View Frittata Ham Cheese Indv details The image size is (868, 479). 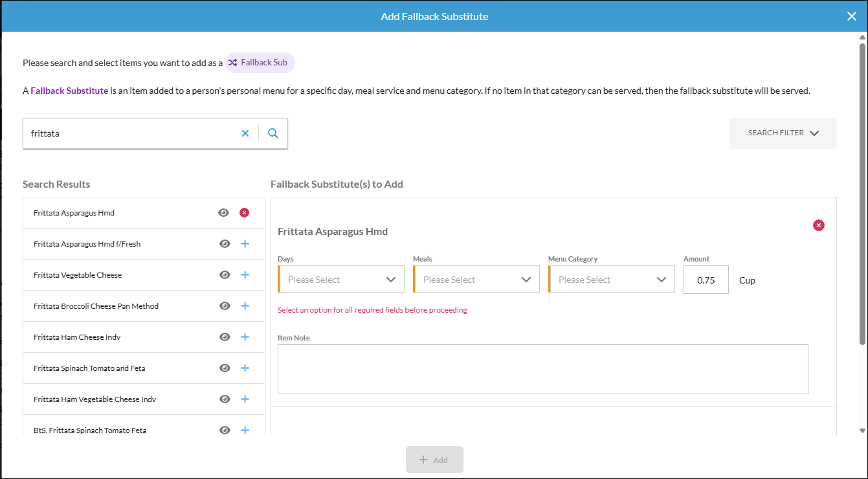point(225,337)
